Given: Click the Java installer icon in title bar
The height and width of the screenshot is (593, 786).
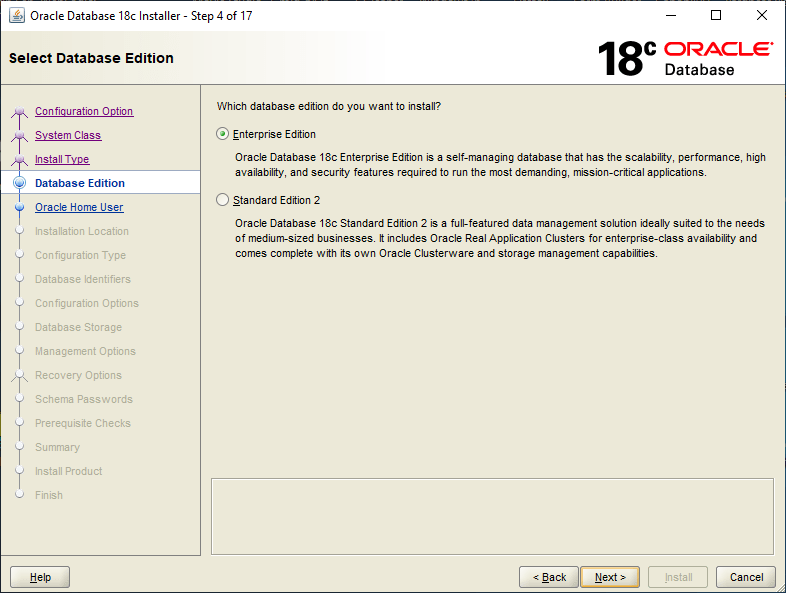Looking at the screenshot, I should coord(17,16).
